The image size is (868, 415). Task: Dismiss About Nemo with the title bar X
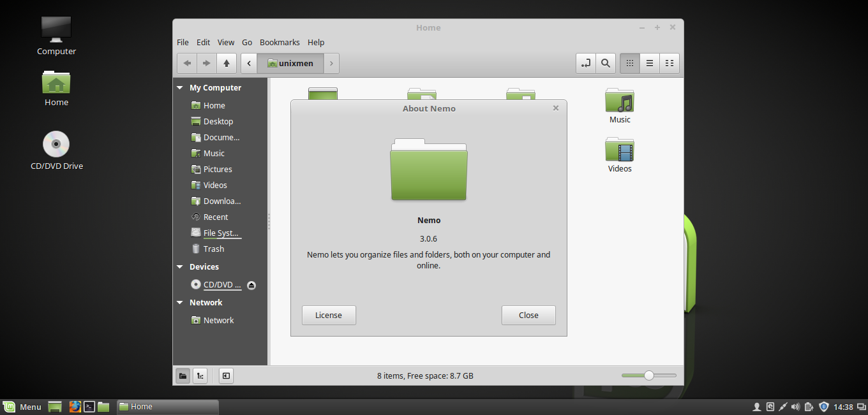click(556, 108)
